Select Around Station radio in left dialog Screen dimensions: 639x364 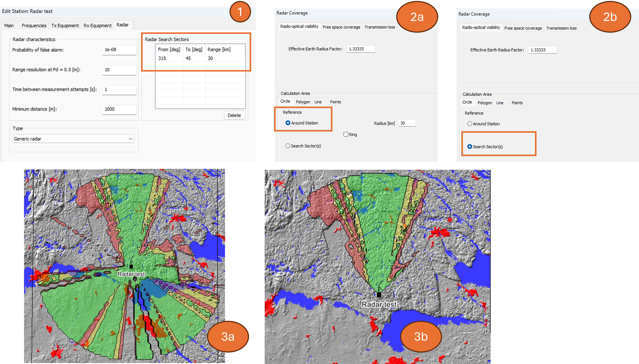(x=288, y=123)
